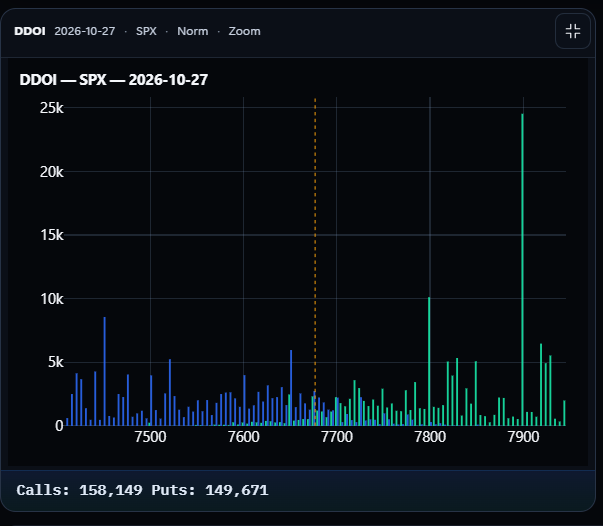Click the 7600 x-axis label
603x526 pixels.
click(x=243, y=437)
